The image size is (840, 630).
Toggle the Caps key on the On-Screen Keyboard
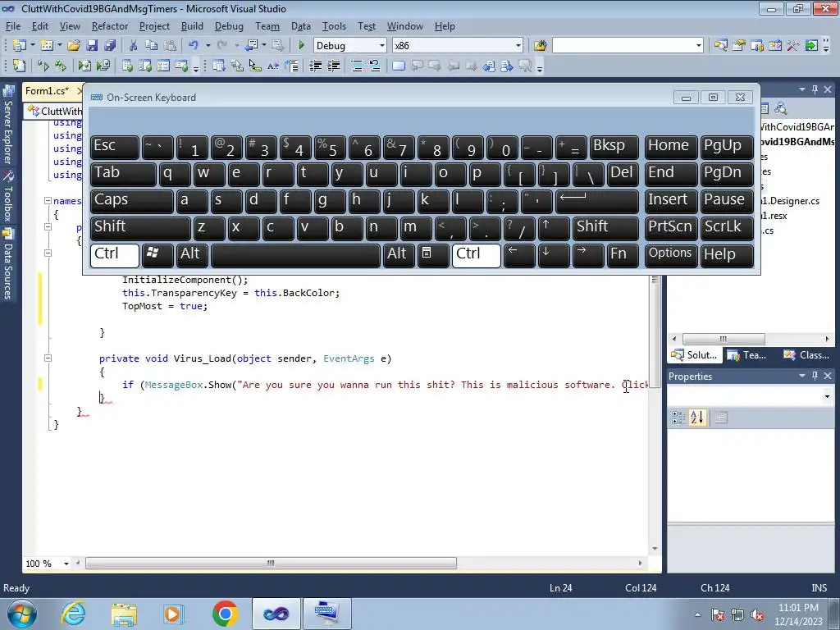click(132, 202)
